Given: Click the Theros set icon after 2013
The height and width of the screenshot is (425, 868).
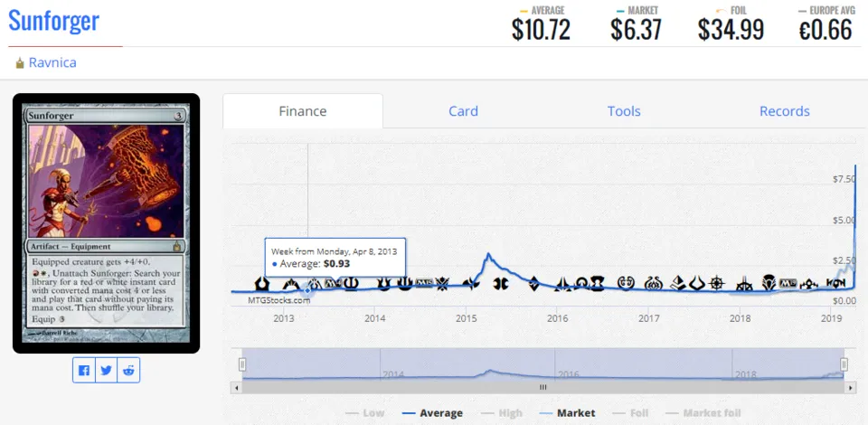Looking at the screenshot, I should pos(351,283).
